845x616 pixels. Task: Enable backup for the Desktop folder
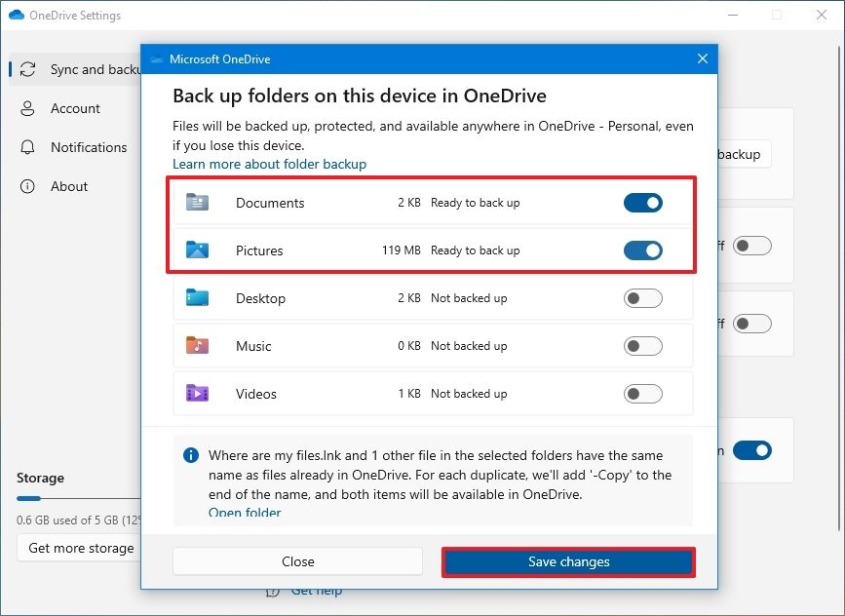coord(642,297)
